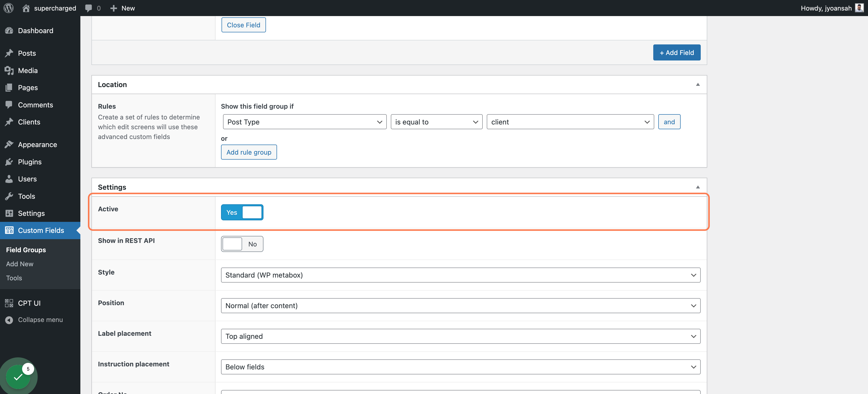868x394 pixels.
Task: Click the Media icon in sidebar
Action: [x=9, y=70]
